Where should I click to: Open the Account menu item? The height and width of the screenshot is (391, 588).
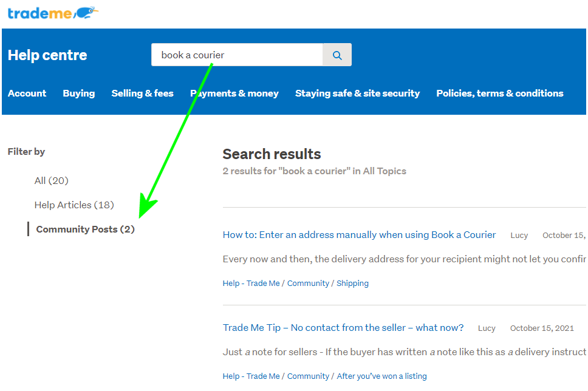27,93
